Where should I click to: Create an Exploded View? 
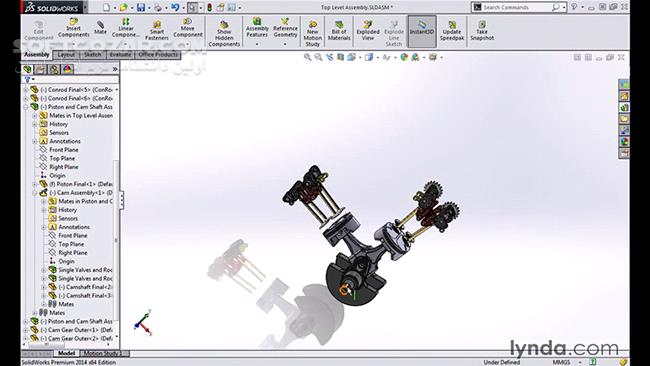pos(368,31)
